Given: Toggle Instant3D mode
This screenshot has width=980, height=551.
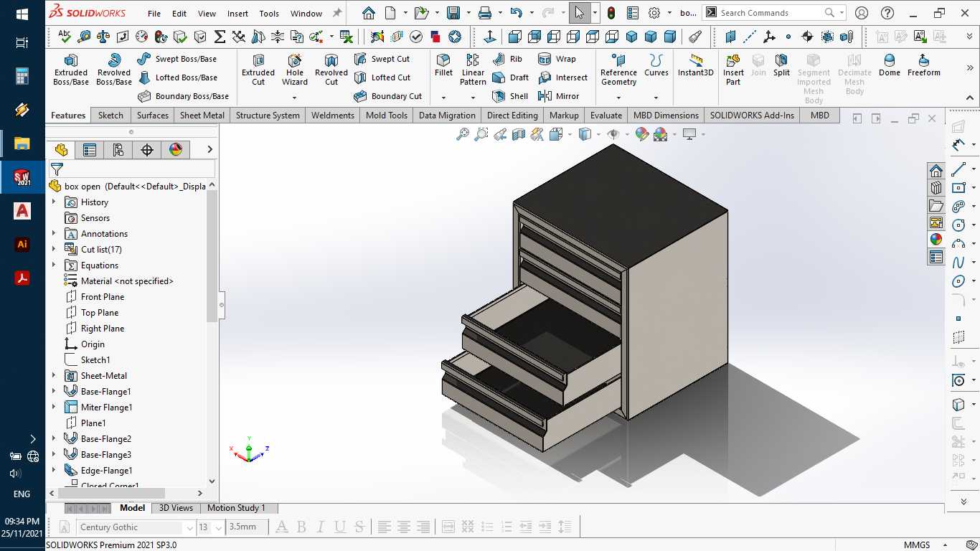Looking at the screenshot, I should pyautogui.click(x=696, y=65).
